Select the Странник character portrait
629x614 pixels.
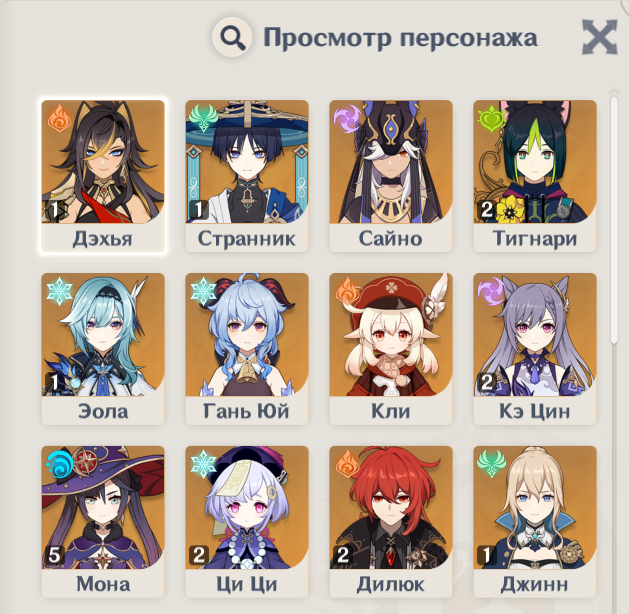[247, 162]
